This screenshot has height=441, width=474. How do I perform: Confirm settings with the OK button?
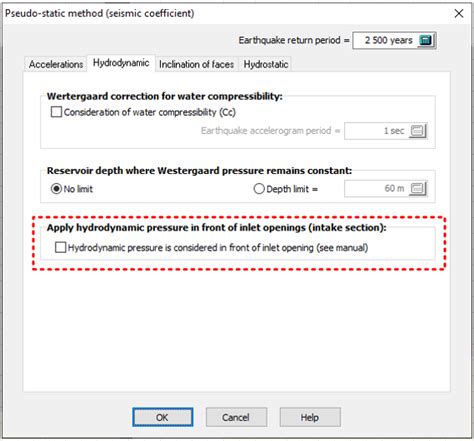click(x=162, y=417)
